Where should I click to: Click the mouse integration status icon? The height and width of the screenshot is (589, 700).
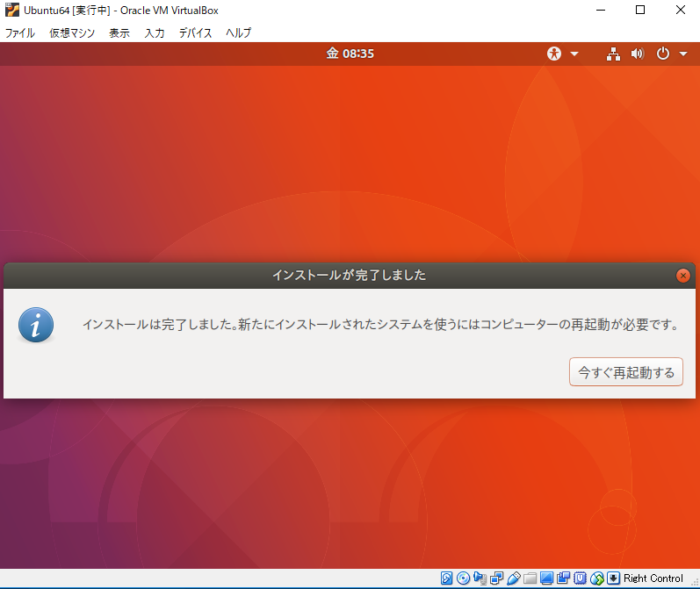coord(597,578)
